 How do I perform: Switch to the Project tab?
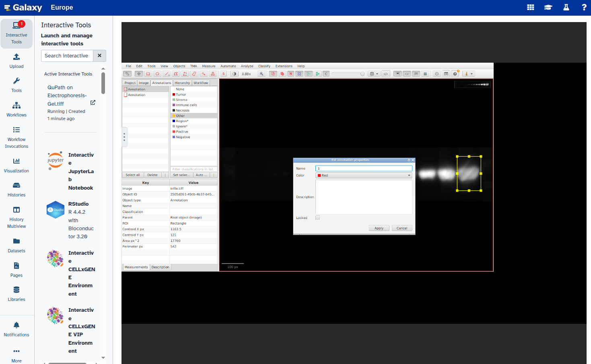130,83
